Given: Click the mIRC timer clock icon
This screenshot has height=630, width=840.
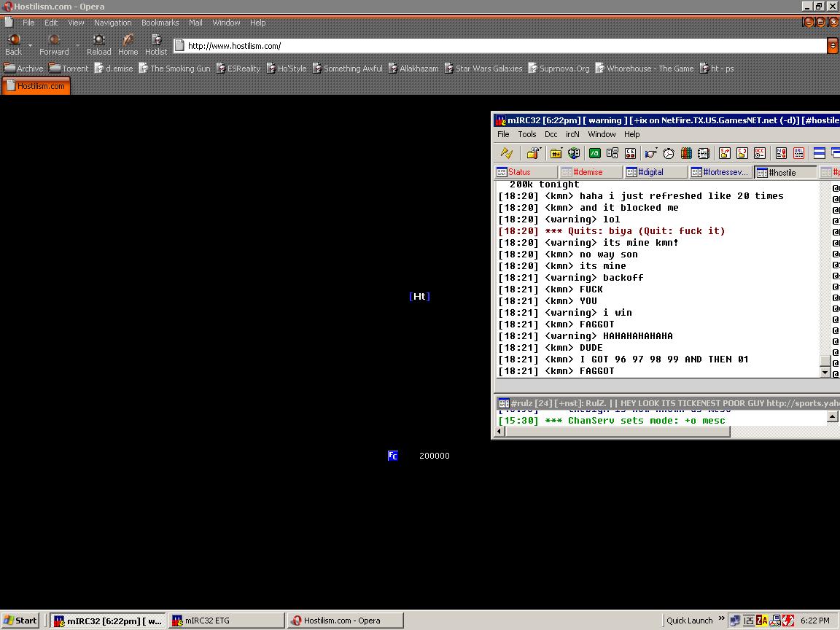Looking at the screenshot, I should point(669,153).
